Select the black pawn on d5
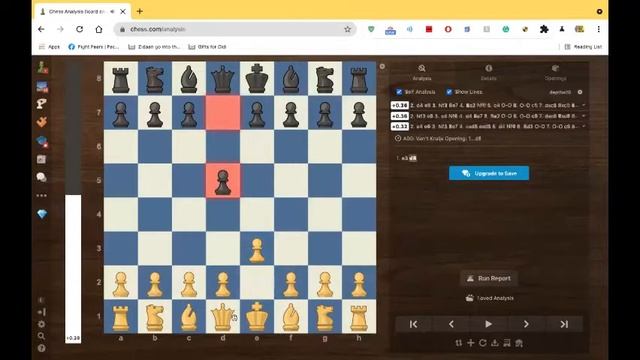The image size is (640, 360). (x=223, y=180)
